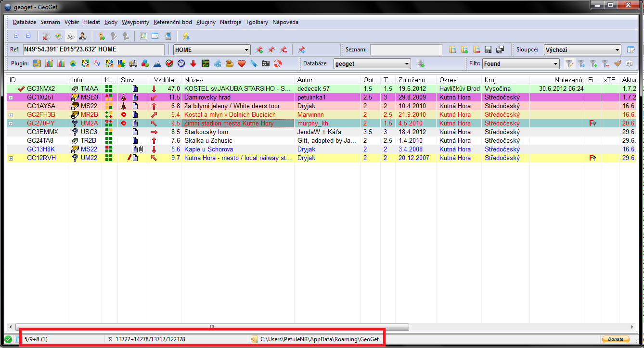This screenshot has width=644, height=348.
Task: Click the C:\Users\PetuleNB path in status bar
Action: (x=320, y=339)
